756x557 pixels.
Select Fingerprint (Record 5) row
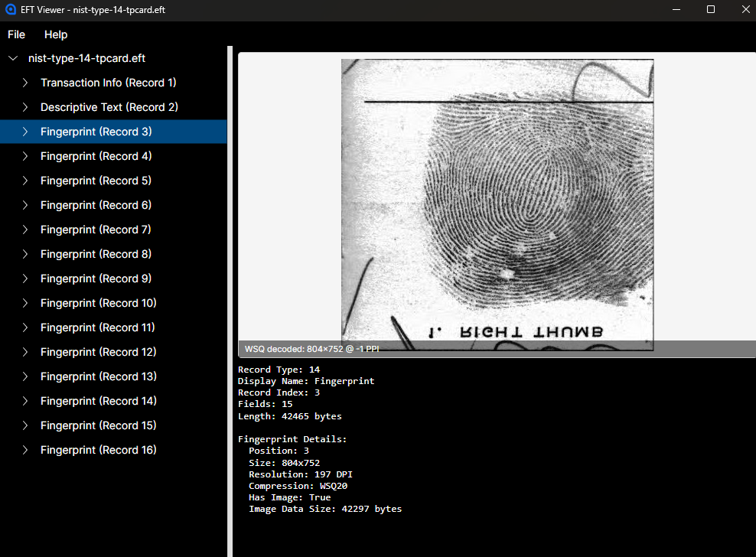pyautogui.click(x=113, y=181)
